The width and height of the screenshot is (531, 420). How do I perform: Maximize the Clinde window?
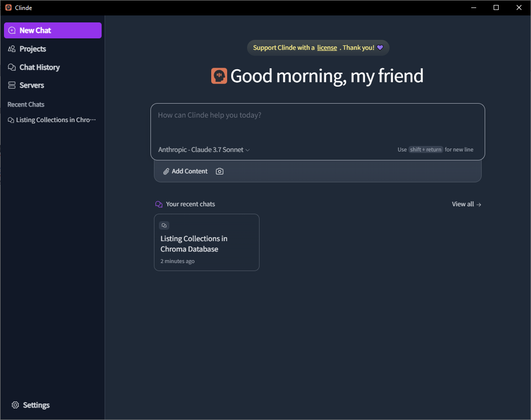[496, 7]
